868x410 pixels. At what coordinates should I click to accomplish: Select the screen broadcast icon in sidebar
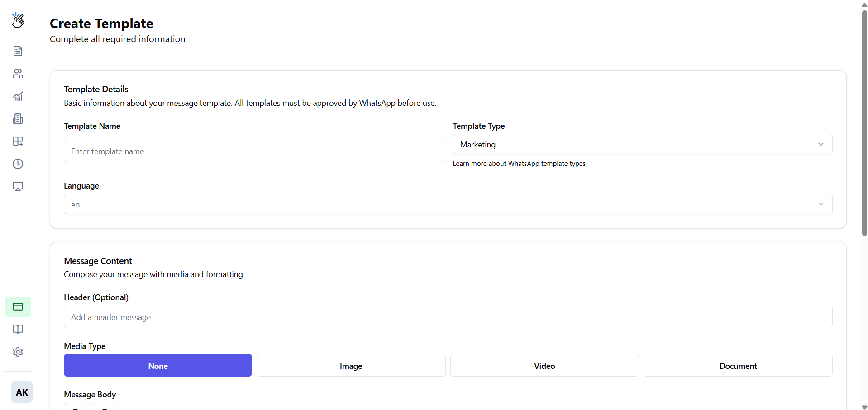point(18,186)
